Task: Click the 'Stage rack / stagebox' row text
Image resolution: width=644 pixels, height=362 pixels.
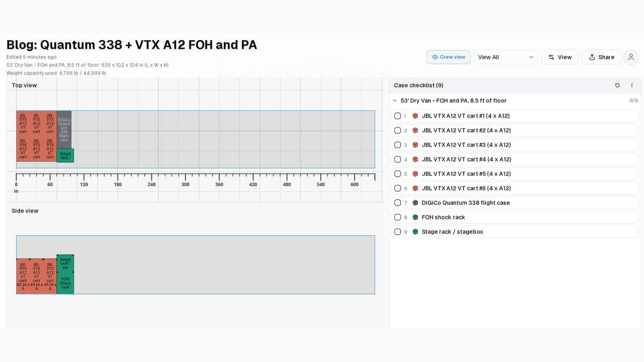Action: 452,232
